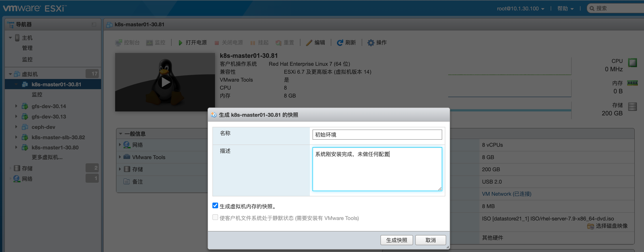Click the Storage icon in navigator
Image resolution: width=644 pixels, height=252 pixels.
click(x=17, y=168)
